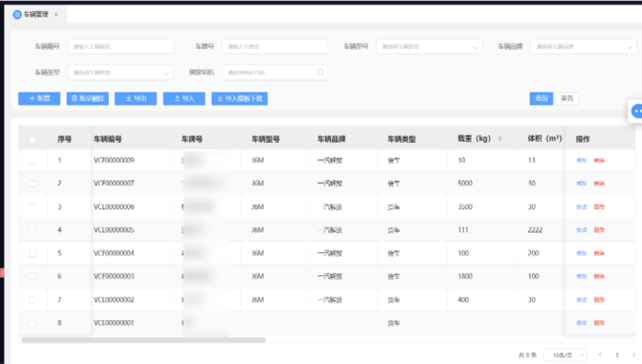
Task: Open the 10条/页 page size dropdown
Action: (x=565, y=355)
